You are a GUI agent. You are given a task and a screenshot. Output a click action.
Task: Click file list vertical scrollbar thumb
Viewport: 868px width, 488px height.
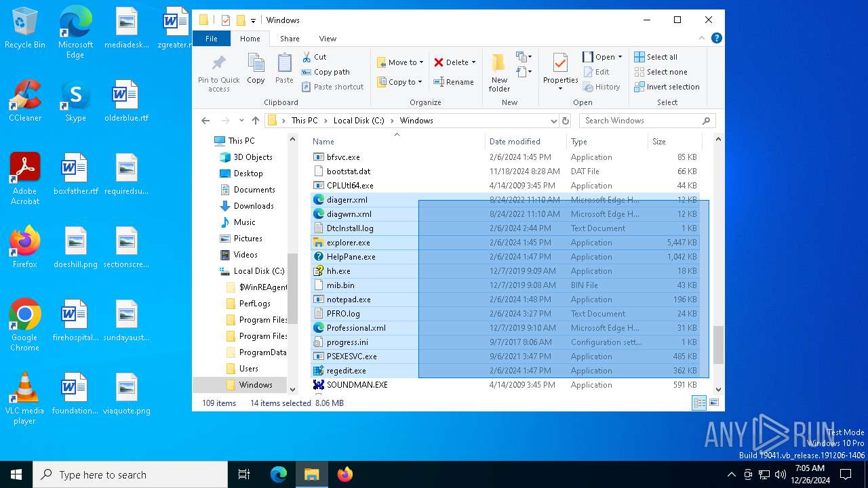719,344
